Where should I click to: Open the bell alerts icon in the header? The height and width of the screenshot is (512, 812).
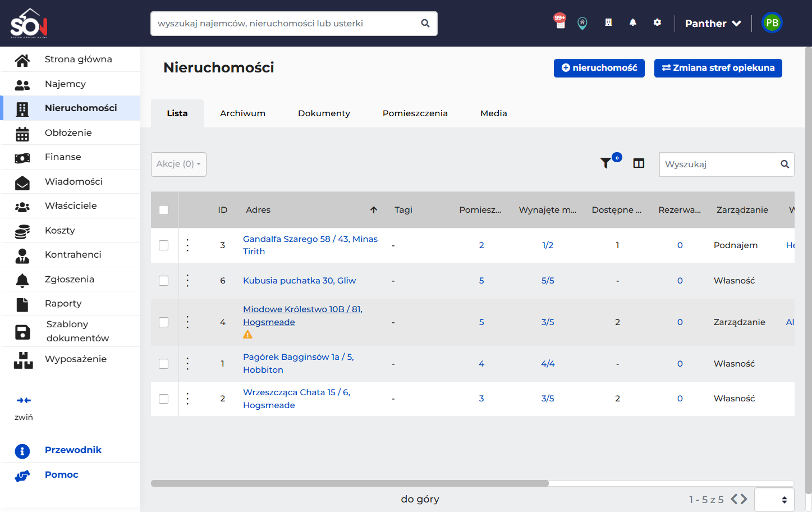[633, 22]
